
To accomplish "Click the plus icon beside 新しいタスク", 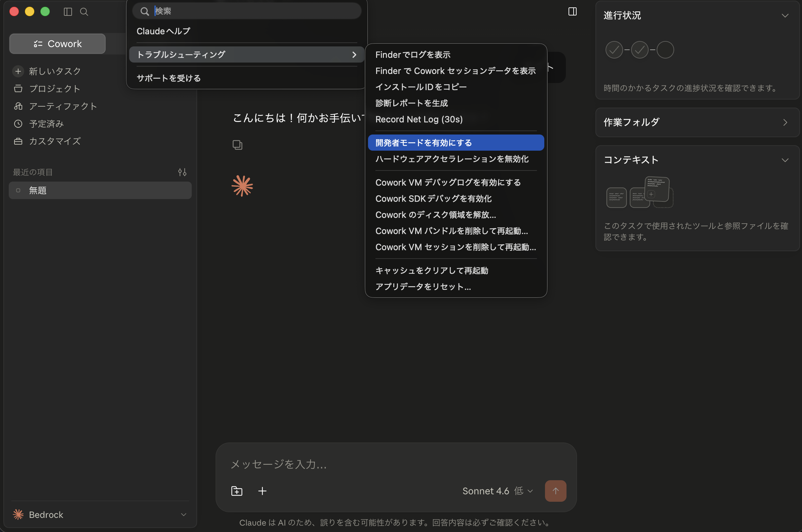I will [x=18, y=71].
